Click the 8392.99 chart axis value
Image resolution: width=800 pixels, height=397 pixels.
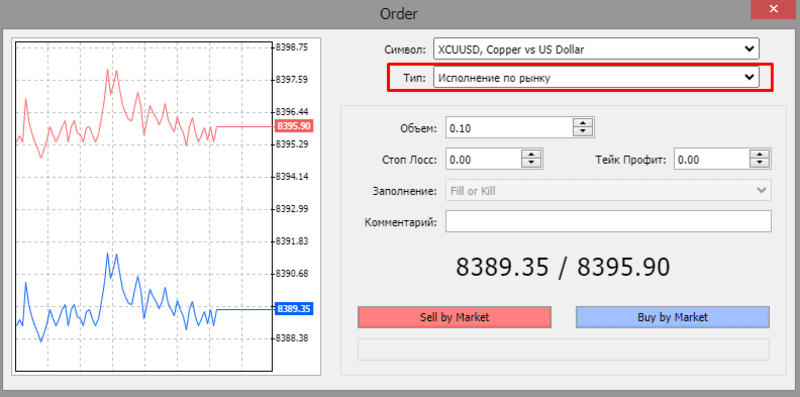coord(292,209)
